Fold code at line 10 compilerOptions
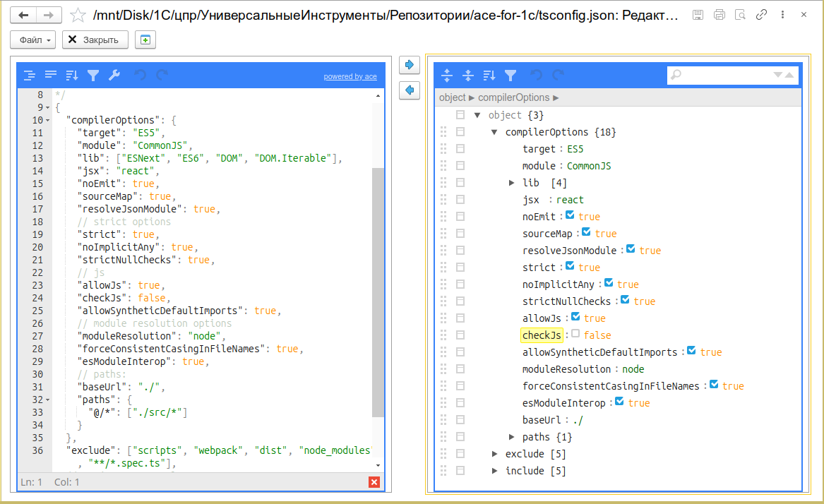 (48, 120)
